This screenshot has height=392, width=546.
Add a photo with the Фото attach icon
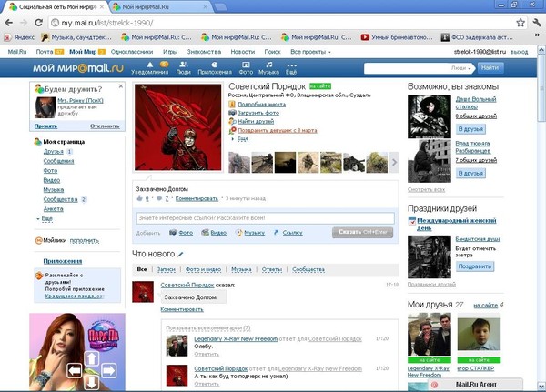pyautogui.click(x=173, y=232)
